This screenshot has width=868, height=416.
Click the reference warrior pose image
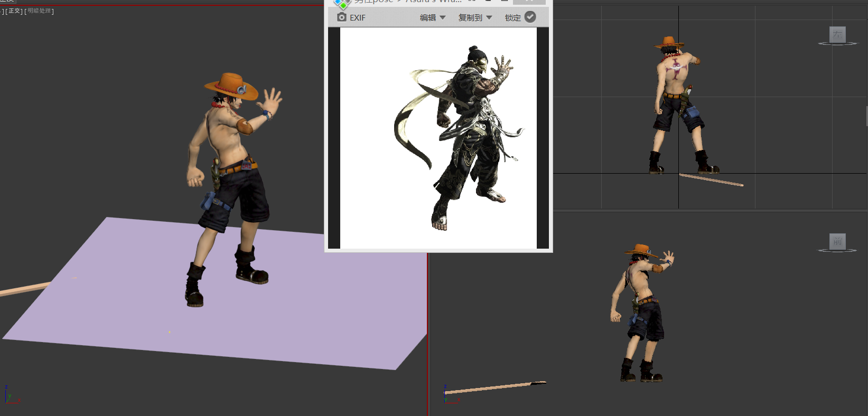click(438, 138)
